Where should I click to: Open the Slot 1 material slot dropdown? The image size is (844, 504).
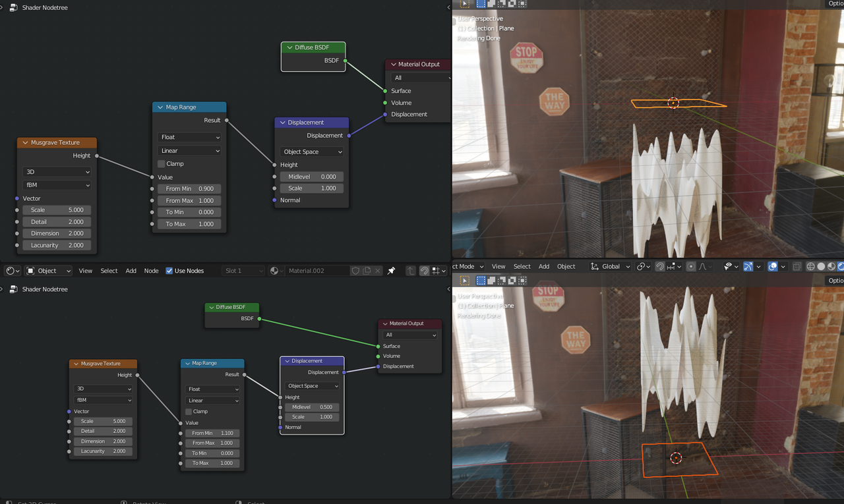(x=243, y=271)
